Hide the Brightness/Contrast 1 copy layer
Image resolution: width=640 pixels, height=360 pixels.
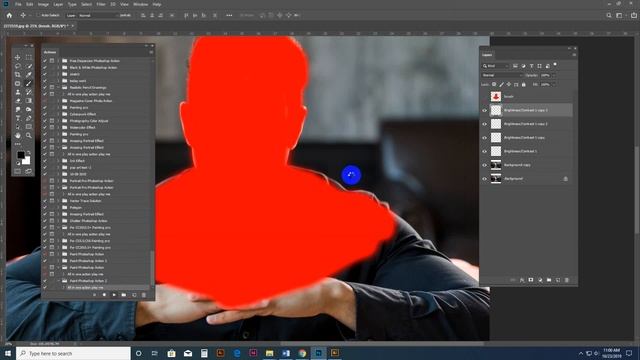point(484,138)
